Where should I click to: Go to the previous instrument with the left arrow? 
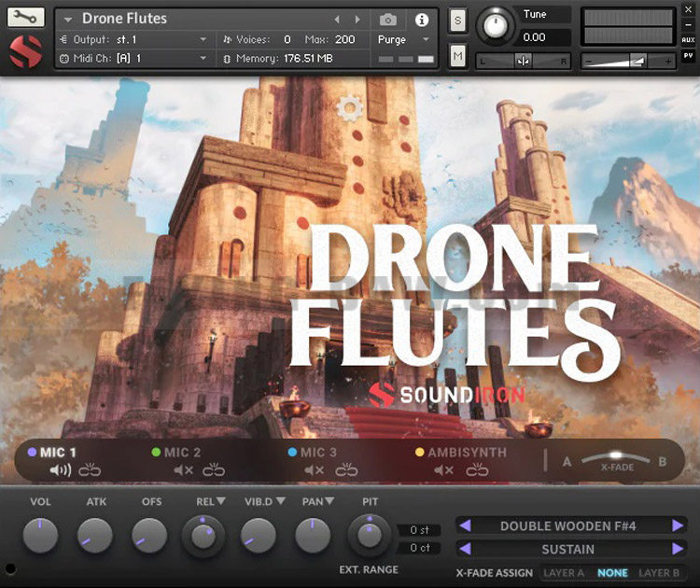(x=337, y=20)
